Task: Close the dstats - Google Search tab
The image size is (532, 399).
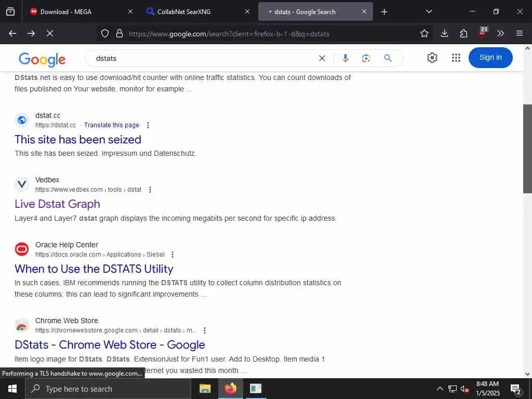Action: click(364, 11)
